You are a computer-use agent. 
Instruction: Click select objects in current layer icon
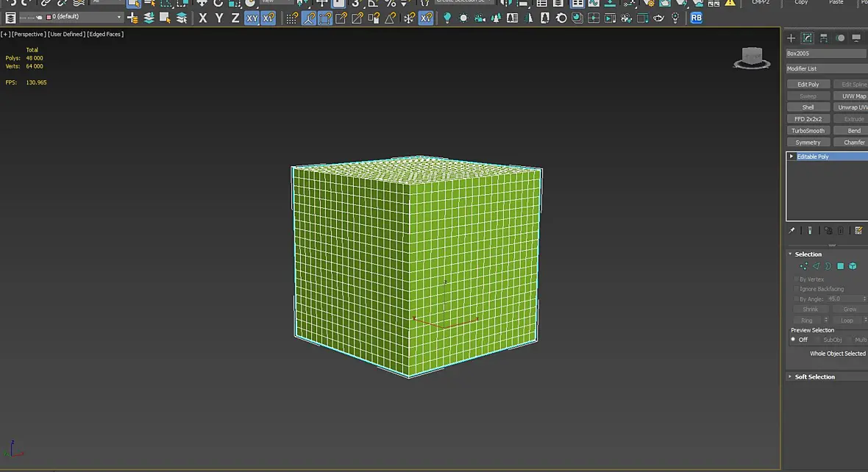165,18
